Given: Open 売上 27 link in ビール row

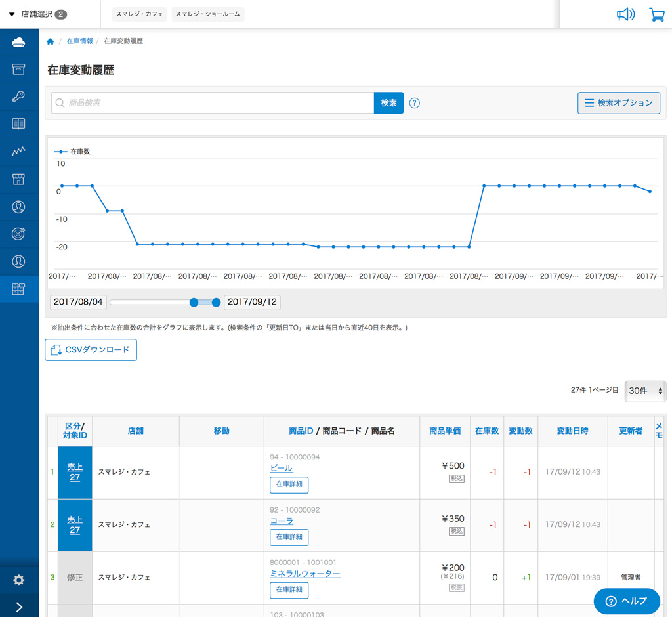Looking at the screenshot, I should point(75,472).
